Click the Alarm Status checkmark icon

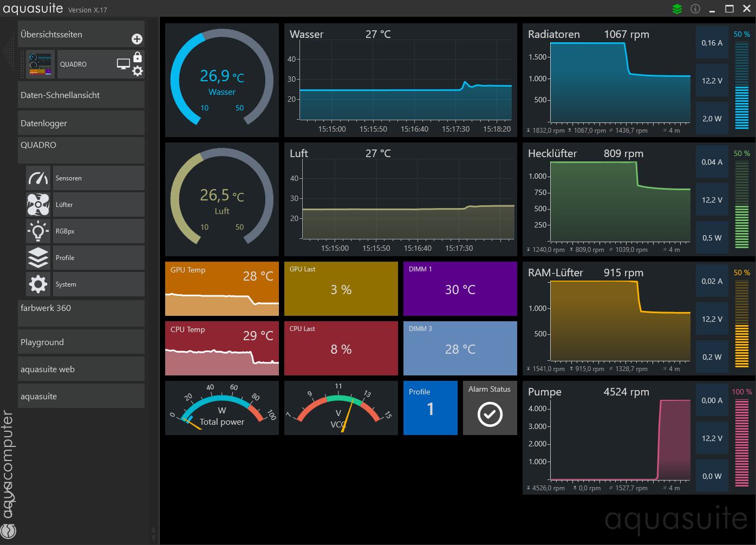pos(490,414)
